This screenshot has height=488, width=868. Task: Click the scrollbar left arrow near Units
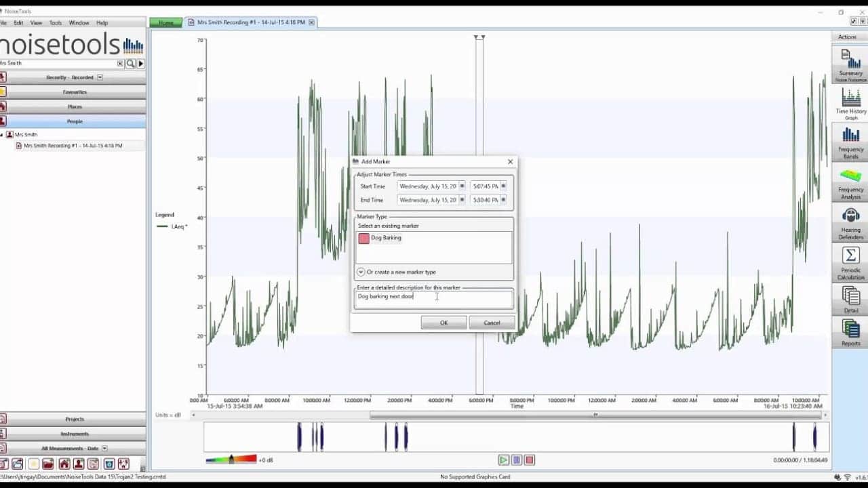[x=195, y=415]
